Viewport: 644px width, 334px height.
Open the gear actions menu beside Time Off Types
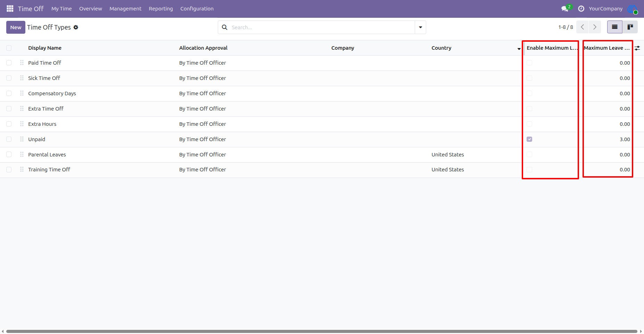coord(76,27)
